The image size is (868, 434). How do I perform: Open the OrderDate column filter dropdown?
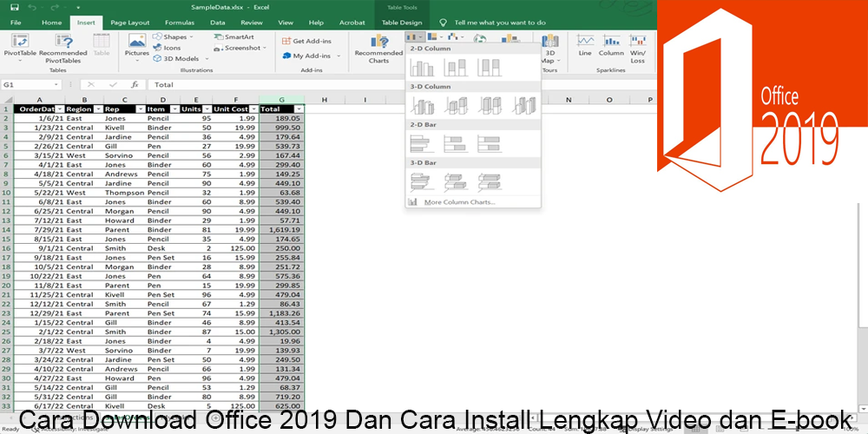(60, 109)
